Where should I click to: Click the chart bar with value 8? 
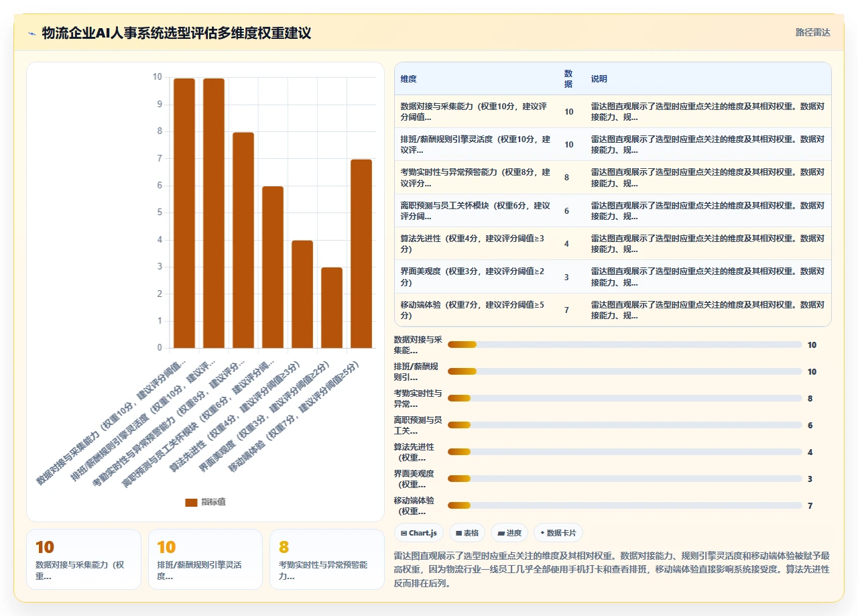pos(243,240)
